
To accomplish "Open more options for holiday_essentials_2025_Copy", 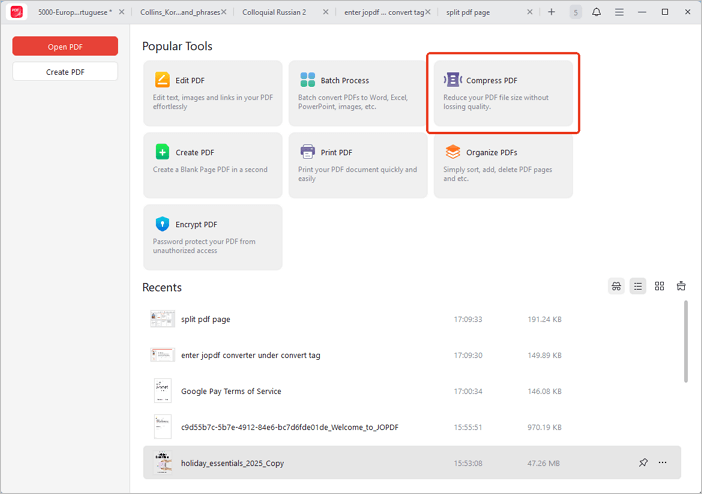I will click(x=662, y=463).
